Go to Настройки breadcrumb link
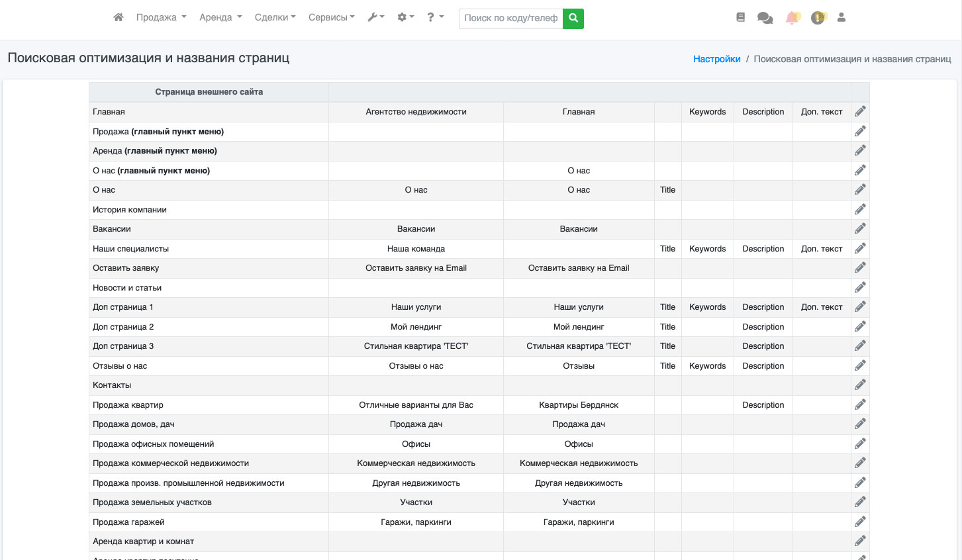This screenshot has width=962, height=560. click(716, 59)
